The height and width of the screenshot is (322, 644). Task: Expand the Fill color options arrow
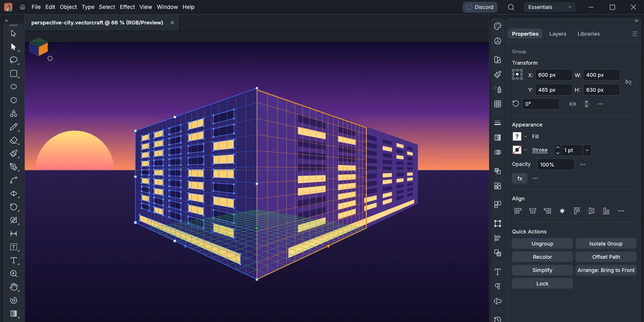click(525, 137)
